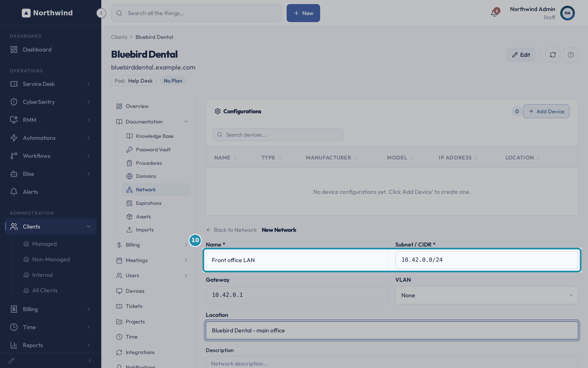Collapse the sidebar with the chevron button

coord(101,13)
